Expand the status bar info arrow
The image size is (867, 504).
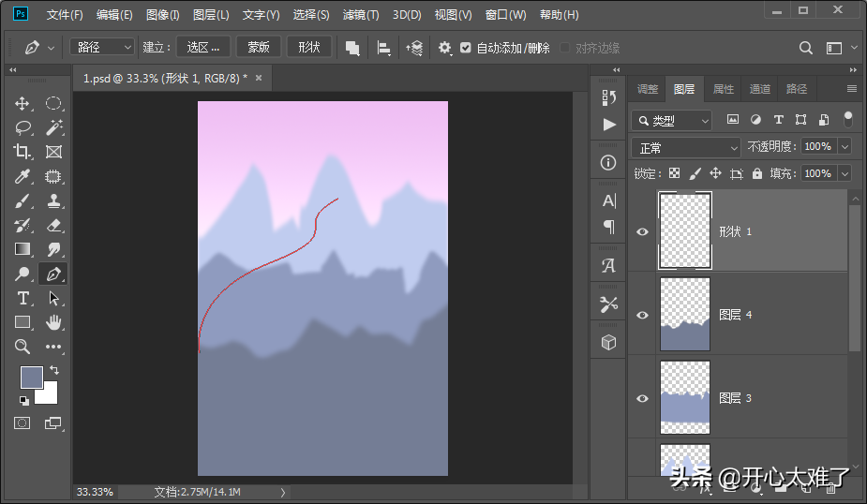282,492
